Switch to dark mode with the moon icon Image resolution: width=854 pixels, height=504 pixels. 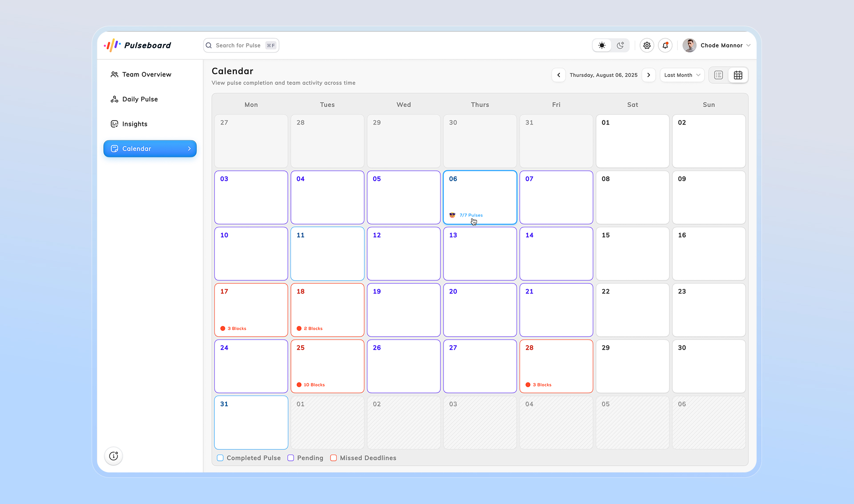(620, 45)
